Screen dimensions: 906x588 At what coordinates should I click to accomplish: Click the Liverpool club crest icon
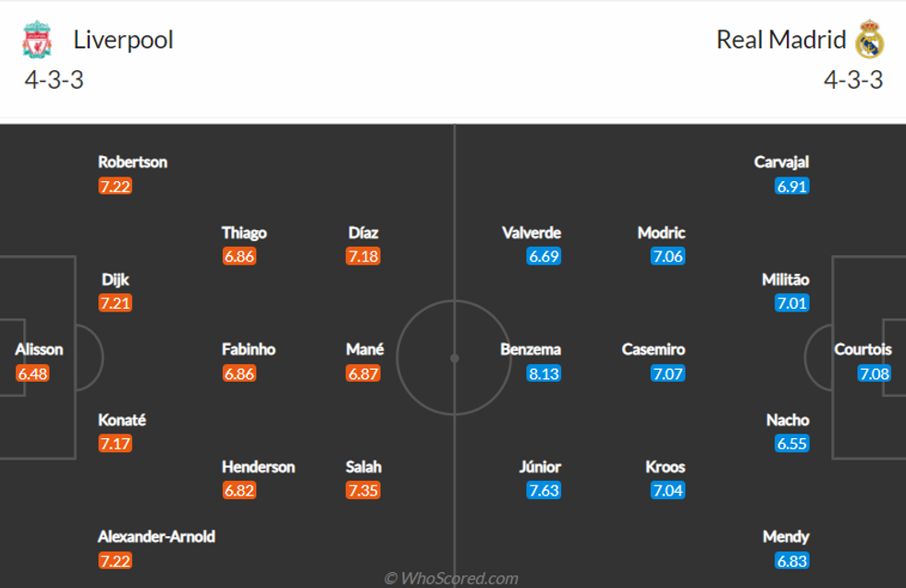click(37, 40)
